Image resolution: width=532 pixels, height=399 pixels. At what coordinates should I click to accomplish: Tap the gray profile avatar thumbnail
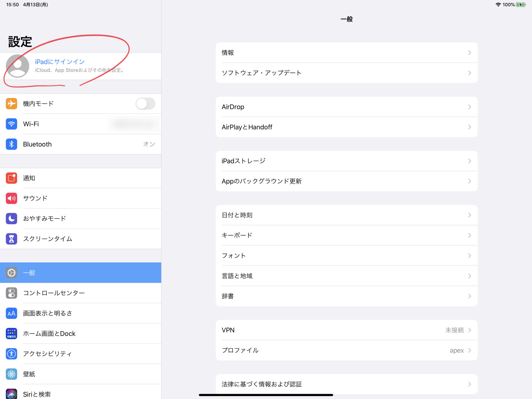click(x=18, y=66)
